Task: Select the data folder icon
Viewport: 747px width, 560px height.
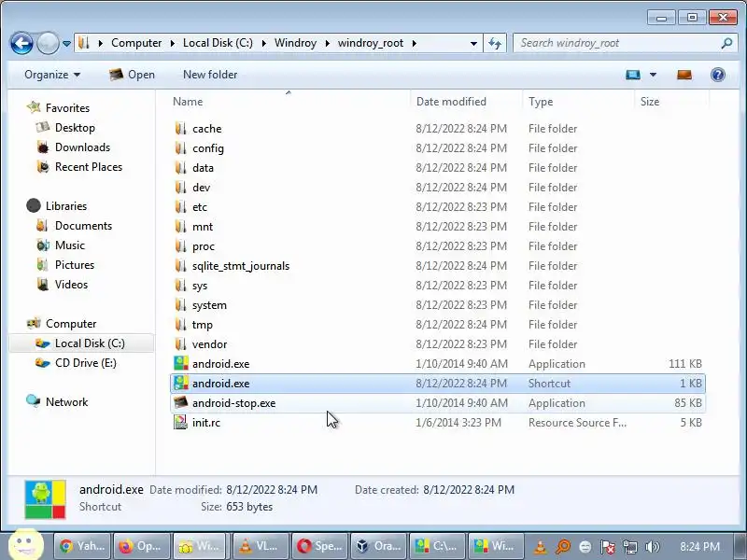Action: [x=180, y=168]
